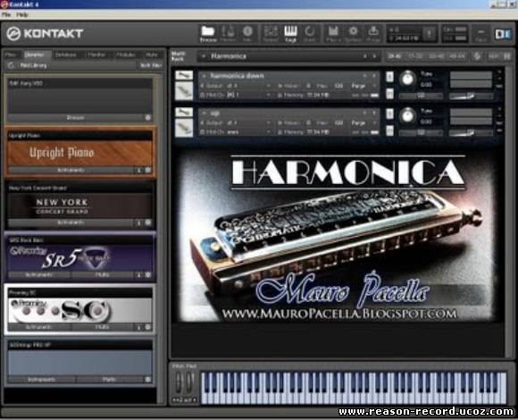Open Purge dropdown of second instrument
The height and width of the screenshot is (420, 518).
click(x=374, y=123)
